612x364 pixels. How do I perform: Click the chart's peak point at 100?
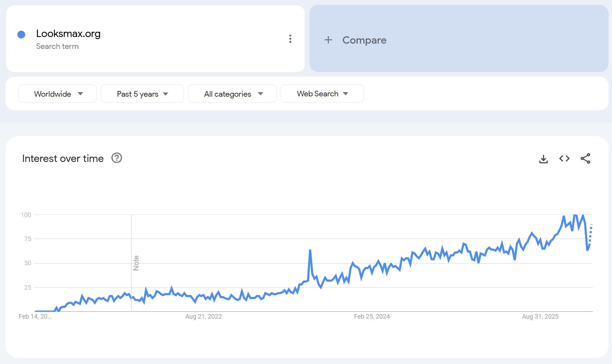click(x=576, y=215)
